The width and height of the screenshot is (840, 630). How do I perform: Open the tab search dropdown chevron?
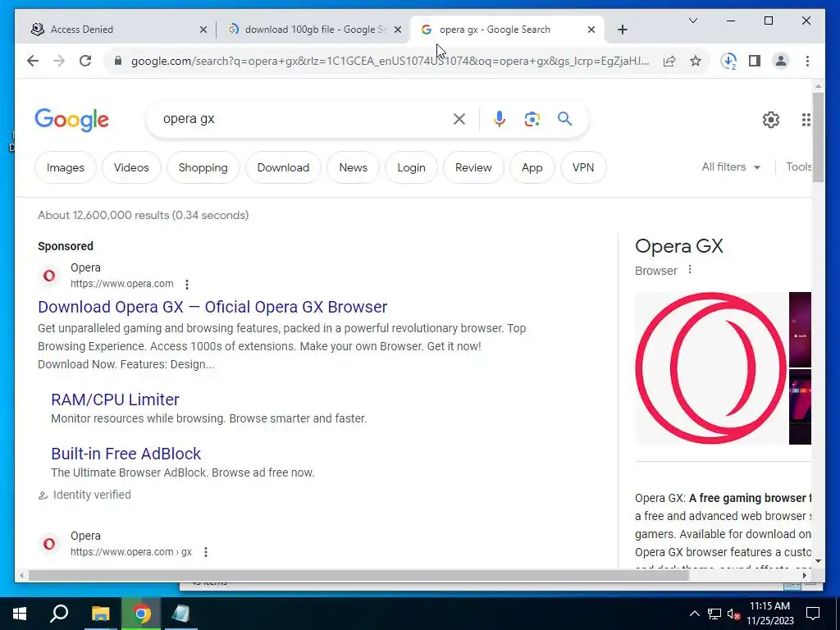692,21
